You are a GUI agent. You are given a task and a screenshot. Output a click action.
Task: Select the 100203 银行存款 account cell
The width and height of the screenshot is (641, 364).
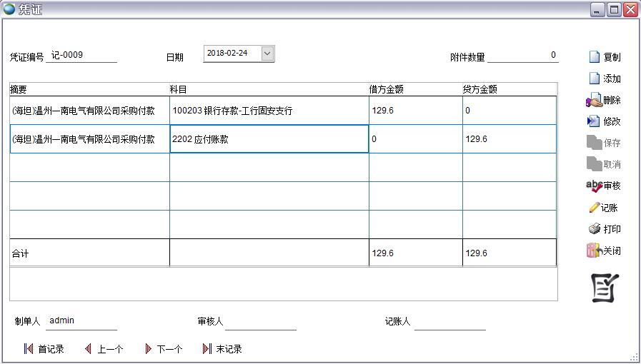pyautogui.click(x=269, y=111)
